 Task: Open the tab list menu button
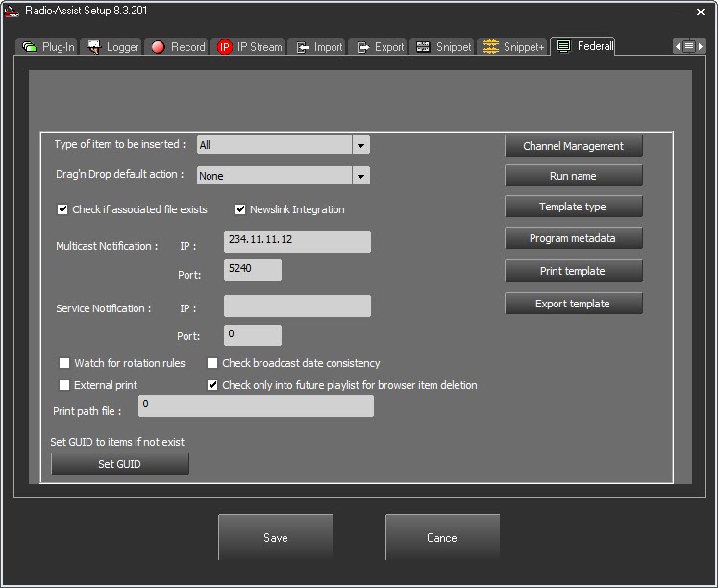point(689,46)
